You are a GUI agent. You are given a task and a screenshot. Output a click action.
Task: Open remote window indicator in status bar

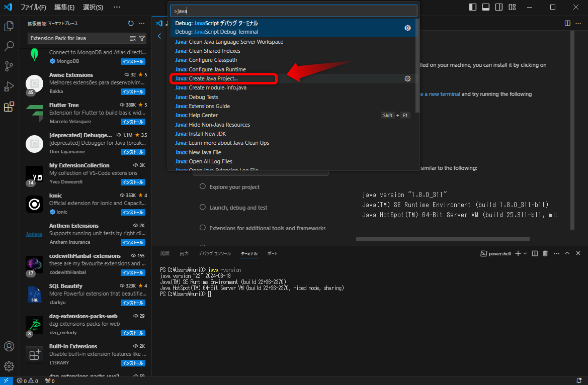6,381
